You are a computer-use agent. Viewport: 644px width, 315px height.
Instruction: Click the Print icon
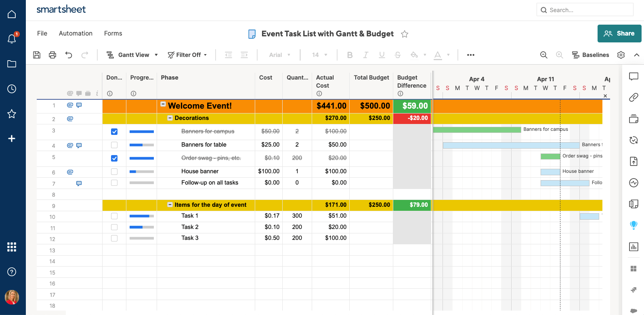[x=52, y=55]
